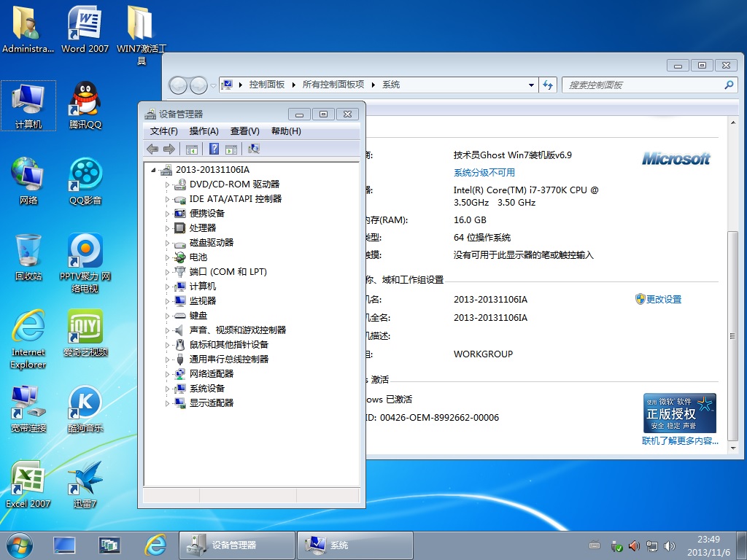Open the QQ影音 desktop shortcut
747x560 pixels.
point(85,181)
